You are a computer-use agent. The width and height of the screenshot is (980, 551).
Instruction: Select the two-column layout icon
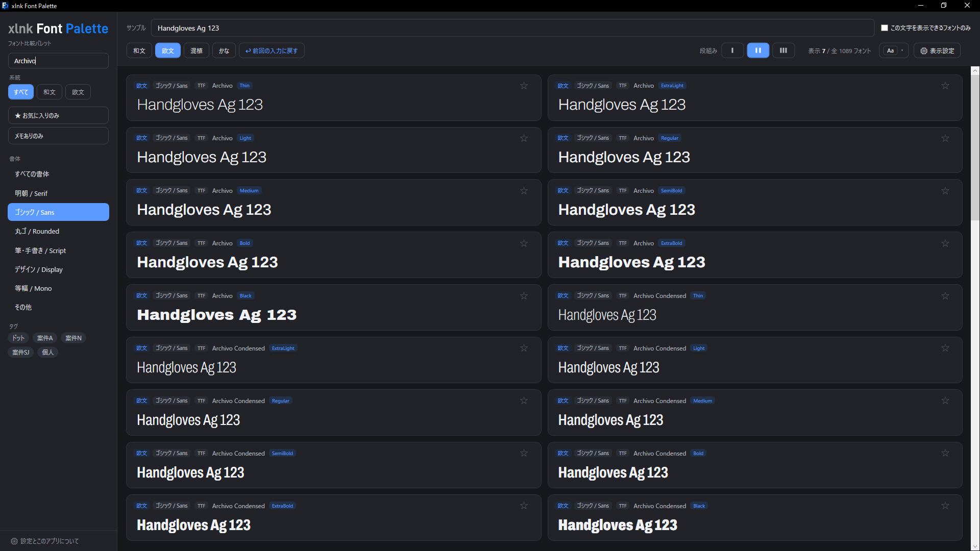pos(758,51)
